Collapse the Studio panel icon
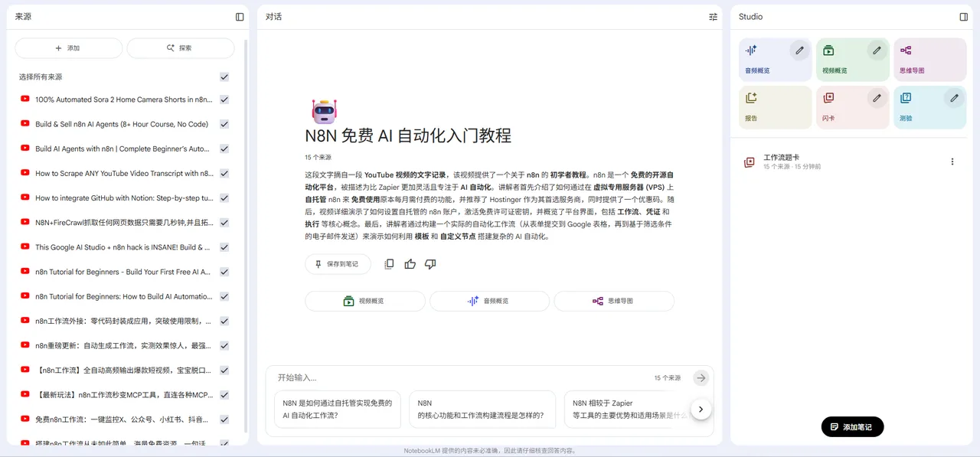Viewport: 980px width, 457px height. click(x=964, y=17)
